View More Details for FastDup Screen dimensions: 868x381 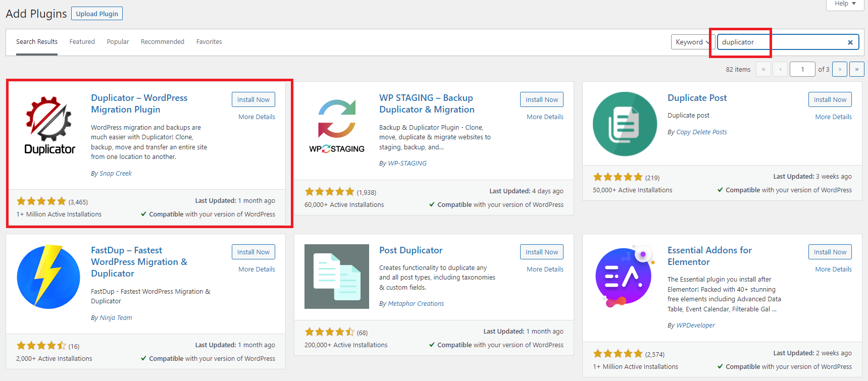pyautogui.click(x=257, y=269)
